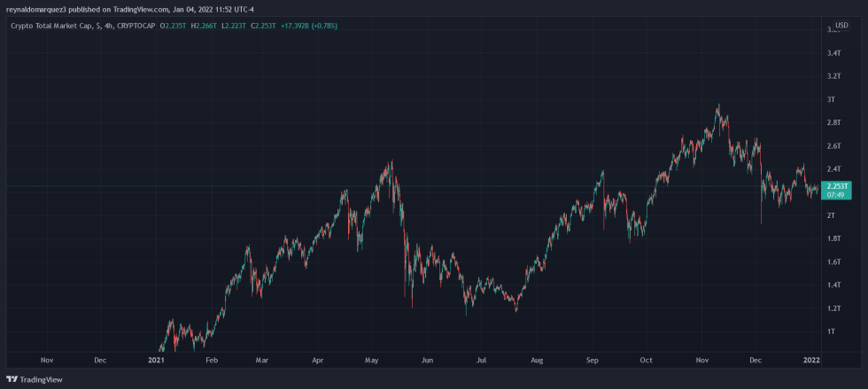Click the Oct label on time axis
This screenshot has height=389, width=868.
coord(646,360)
